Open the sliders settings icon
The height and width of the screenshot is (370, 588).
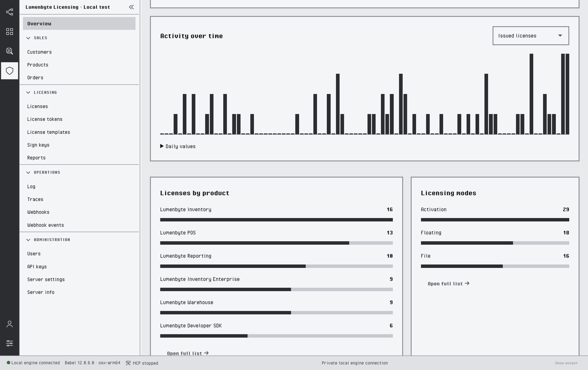coord(10,343)
